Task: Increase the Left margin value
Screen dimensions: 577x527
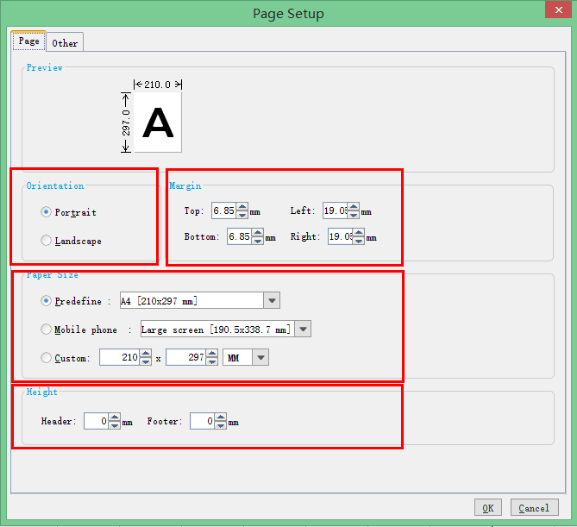Action: pos(354,207)
